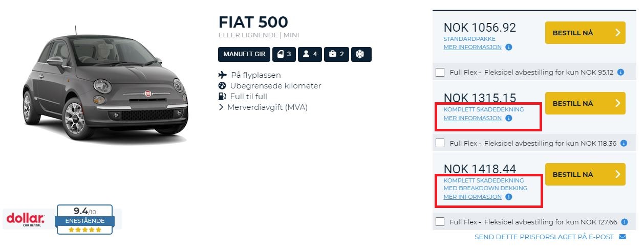The image size is (644, 252).
Task: Click the air conditioning snowflake icon
Action: point(361,54)
